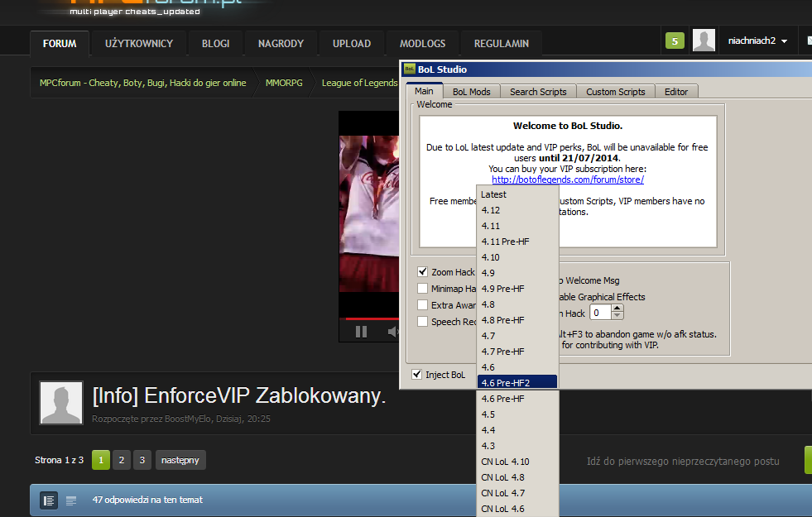Uncheck the Zoom Hack checkbox
The image size is (812, 517).
click(423, 271)
